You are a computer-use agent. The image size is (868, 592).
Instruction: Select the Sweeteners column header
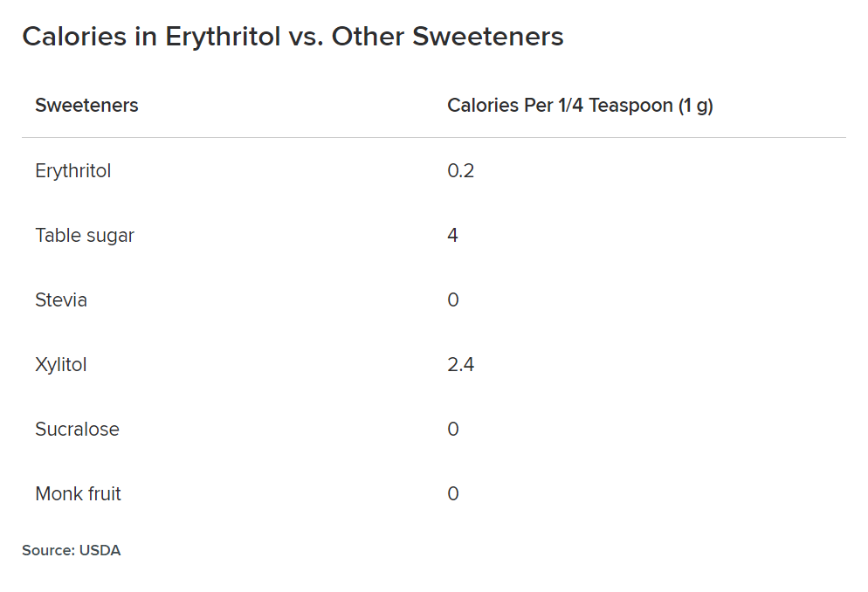pyautogui.click(x=87, y=105)
